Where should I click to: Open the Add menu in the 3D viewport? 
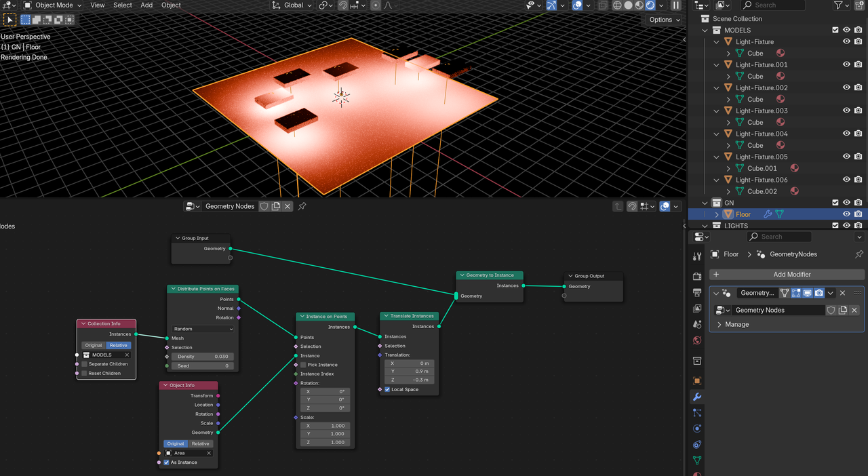(146, 5)
